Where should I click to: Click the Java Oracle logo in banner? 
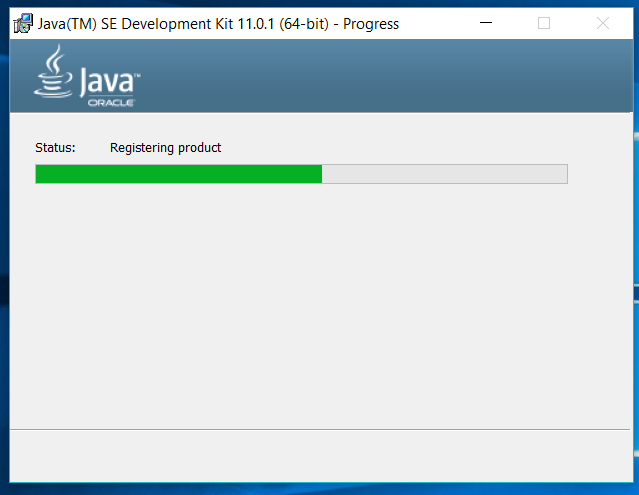pyautogui.click(x=87, y=76)
